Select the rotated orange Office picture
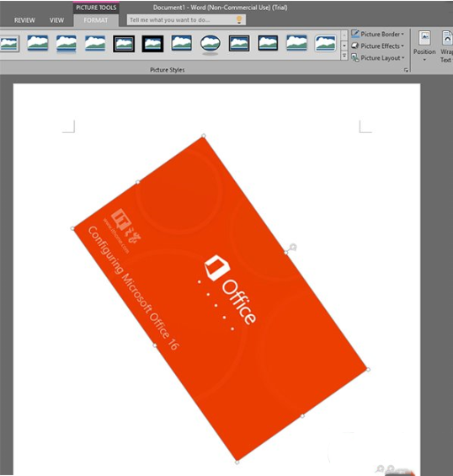Screen dimensions: 453x476 tap(220, 299)
